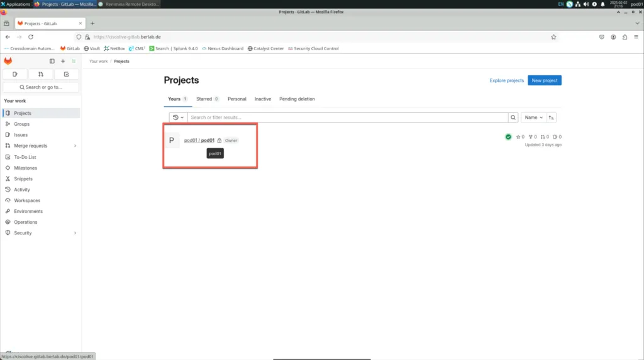Open the Explore projects link

pos(506,80)
